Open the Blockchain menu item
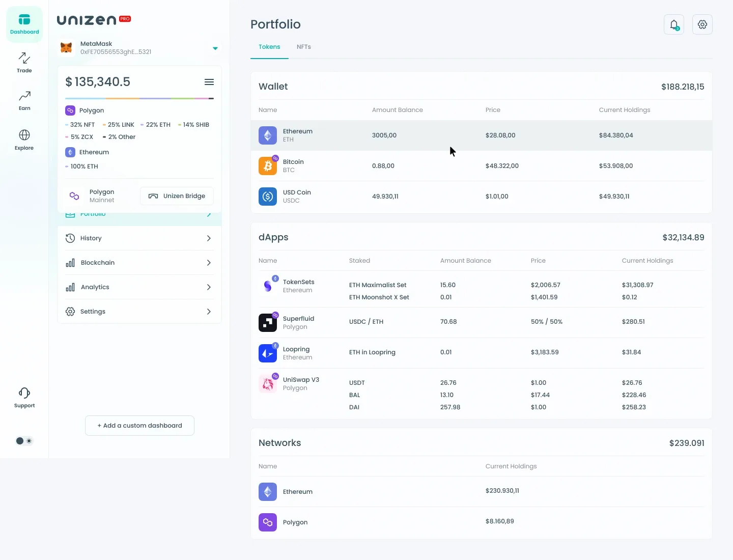The image size is (733, 560). click(x=139, y=263)
